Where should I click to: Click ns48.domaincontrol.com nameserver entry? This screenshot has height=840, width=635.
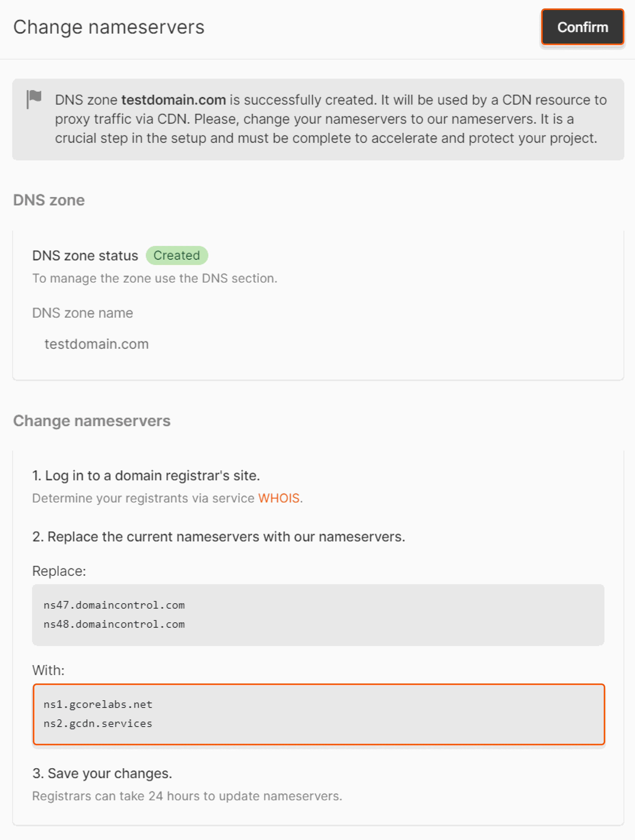114,624
